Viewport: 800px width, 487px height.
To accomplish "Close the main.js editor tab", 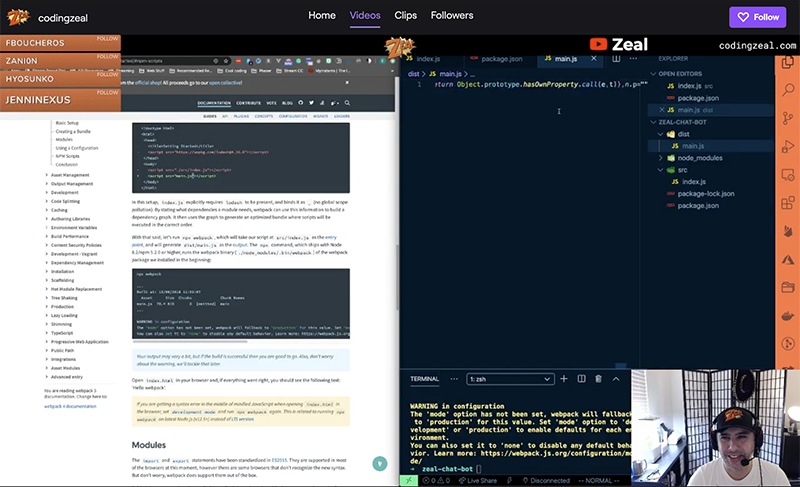I will [593, 59].
